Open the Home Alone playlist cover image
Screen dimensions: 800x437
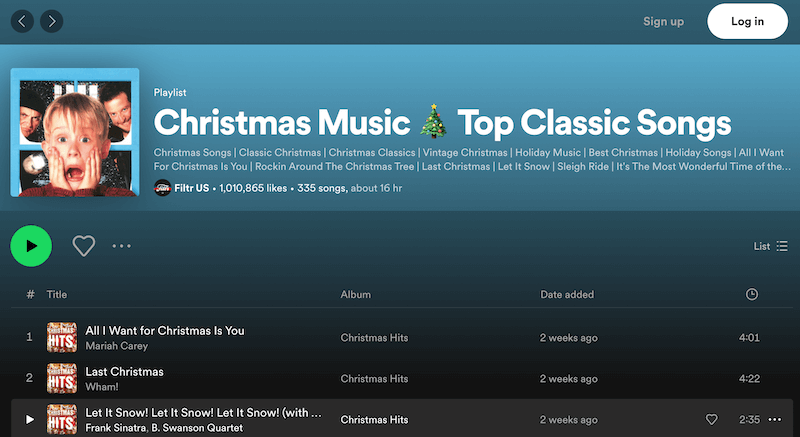point(74,132)
